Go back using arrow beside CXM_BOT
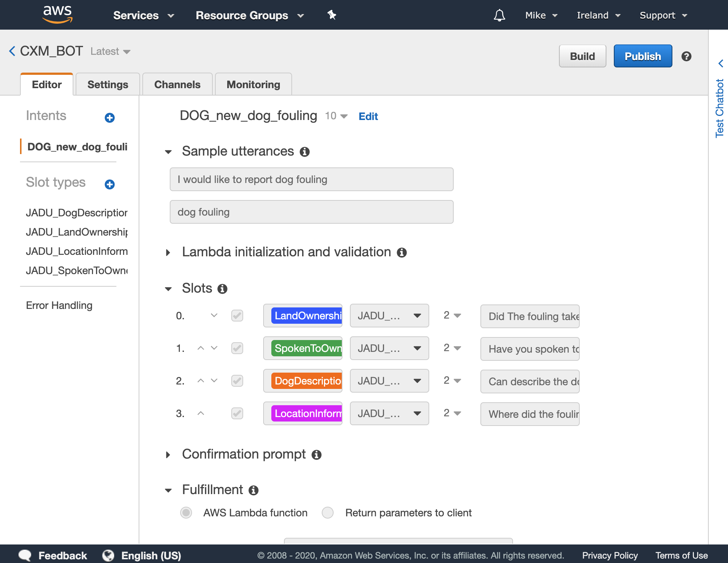This screenshot has height=563, width=728. [x=12, y=51]
